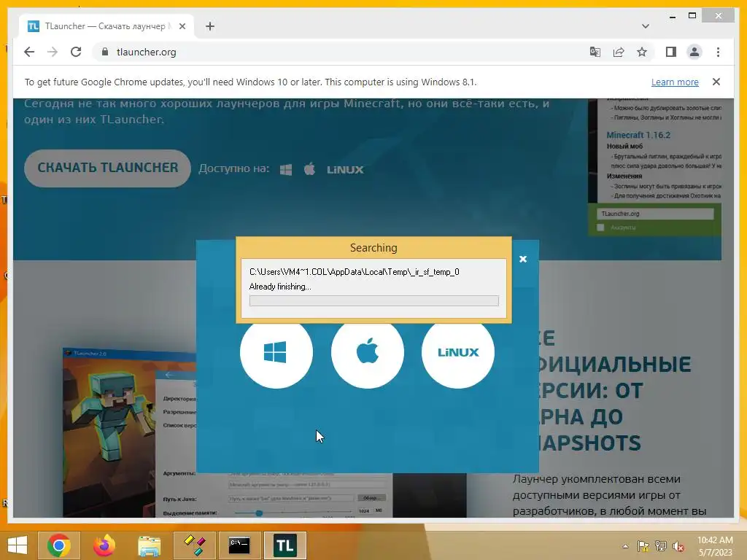This screenshot has width=747, height=560.
Task: Click the TLauncher.org field in the launcher preview
Action: click(x=655, y=214)
